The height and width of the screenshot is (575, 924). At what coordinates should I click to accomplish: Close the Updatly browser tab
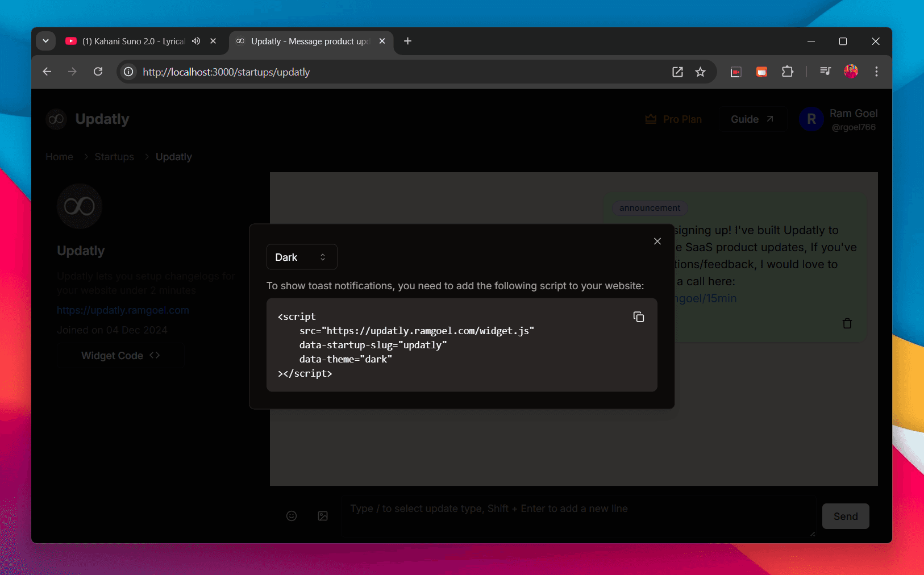point(382,41)
